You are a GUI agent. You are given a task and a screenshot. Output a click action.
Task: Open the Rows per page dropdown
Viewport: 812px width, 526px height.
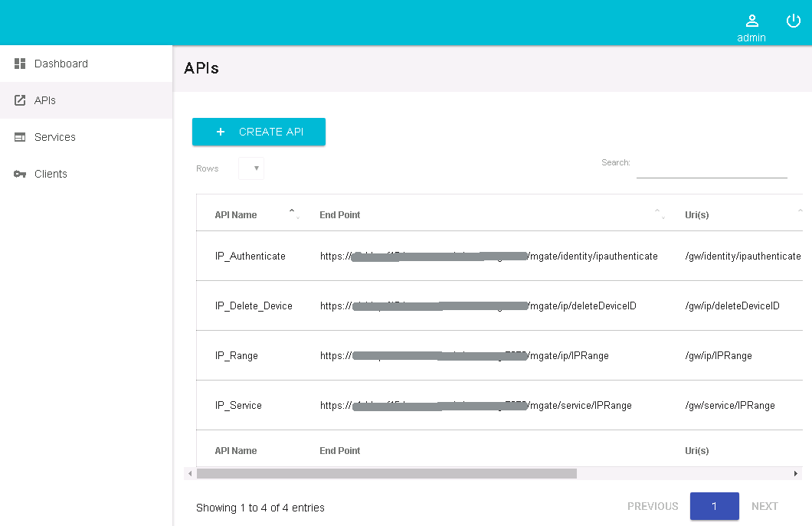pyautogui.click(x=250, y=168)
